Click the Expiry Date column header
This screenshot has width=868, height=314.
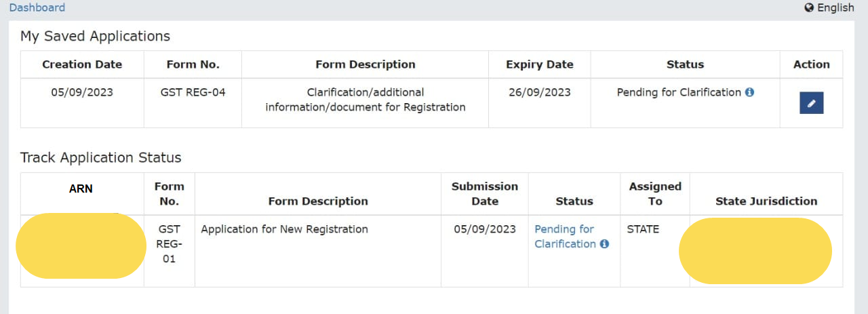click(x=539, y=64)
